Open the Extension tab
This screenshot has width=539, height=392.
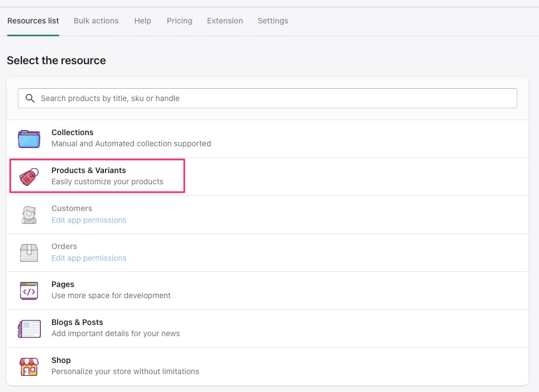[225, 21]
